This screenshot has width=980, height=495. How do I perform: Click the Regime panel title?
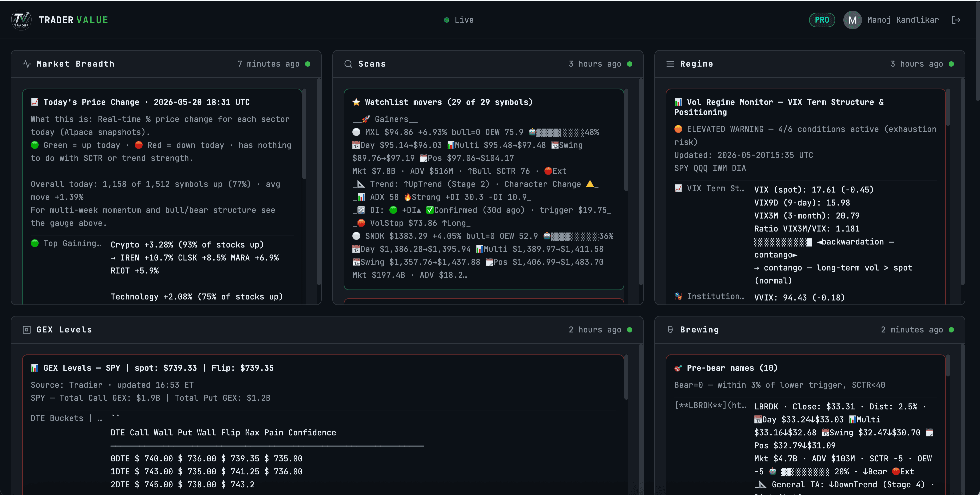click(x=696, y=64)
